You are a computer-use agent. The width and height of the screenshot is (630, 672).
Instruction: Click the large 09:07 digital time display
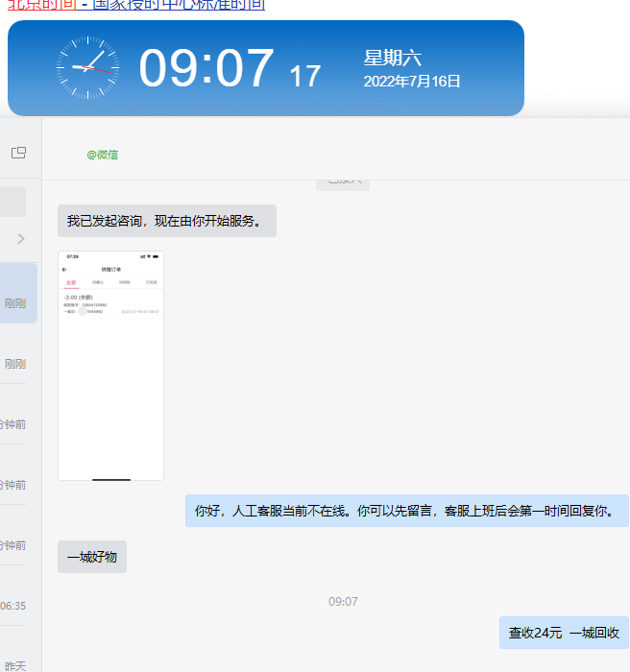[206, 69]
